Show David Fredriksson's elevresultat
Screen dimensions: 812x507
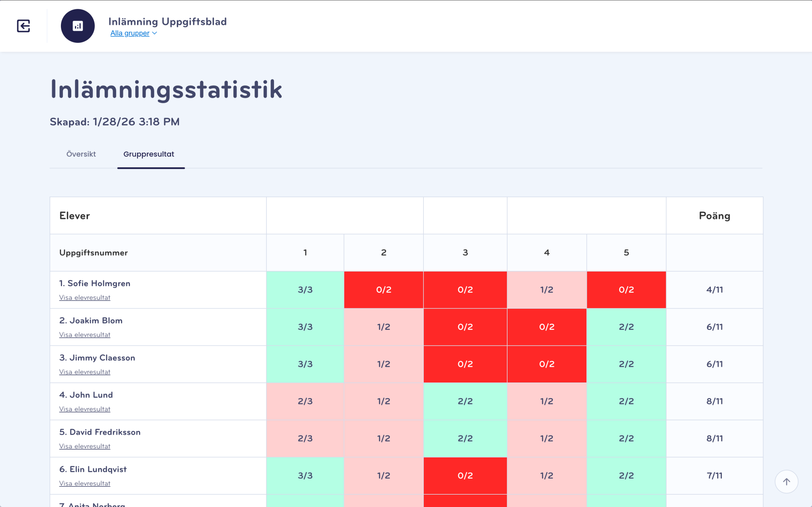pyautogui.click(x=85, y=446)
